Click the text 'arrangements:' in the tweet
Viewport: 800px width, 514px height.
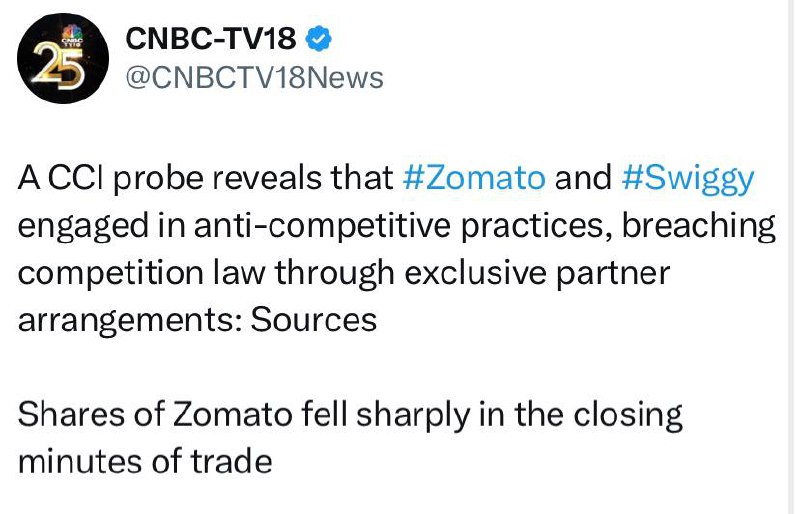(130, 321)
